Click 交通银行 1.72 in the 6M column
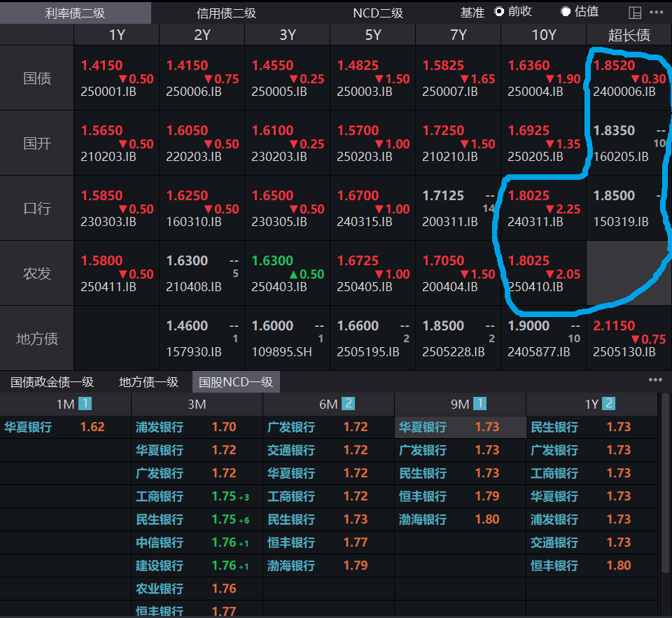 point(328,450)
